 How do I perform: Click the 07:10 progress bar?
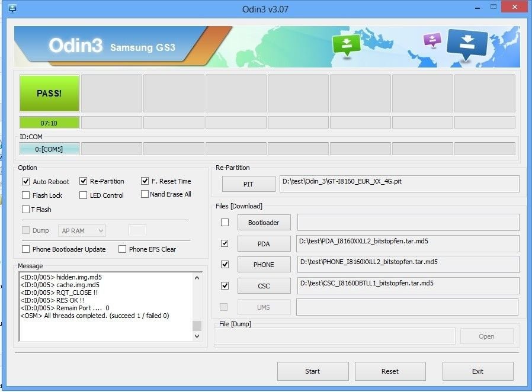[49, 123]
